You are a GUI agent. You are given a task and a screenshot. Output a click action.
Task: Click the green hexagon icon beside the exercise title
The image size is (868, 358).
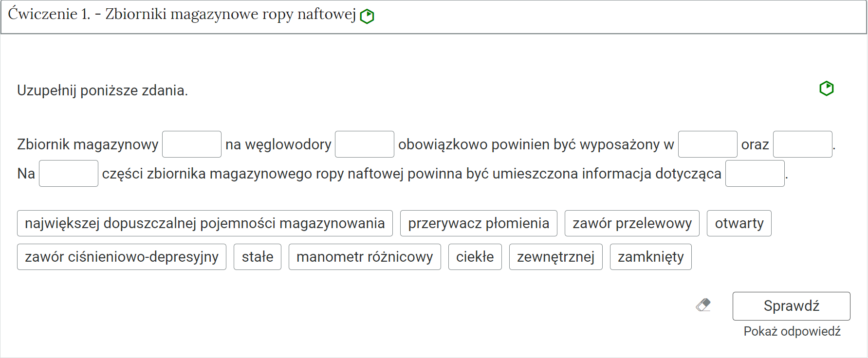367,15
